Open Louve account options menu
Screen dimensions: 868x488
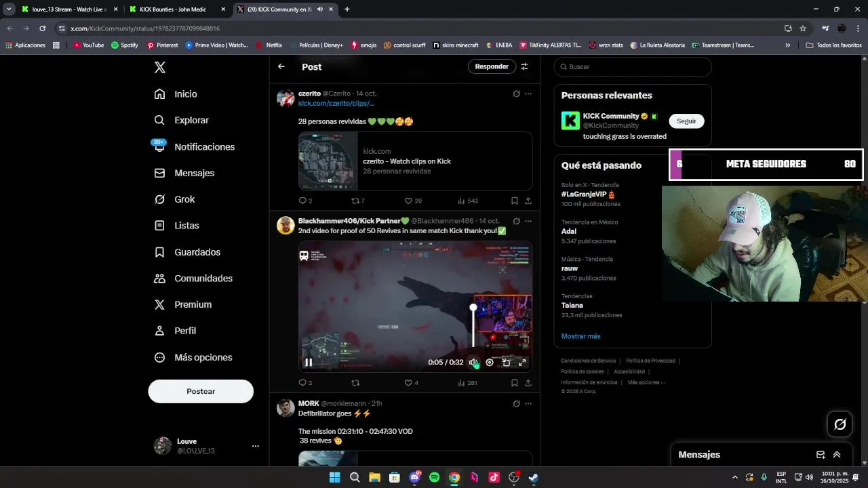point(256,446)
